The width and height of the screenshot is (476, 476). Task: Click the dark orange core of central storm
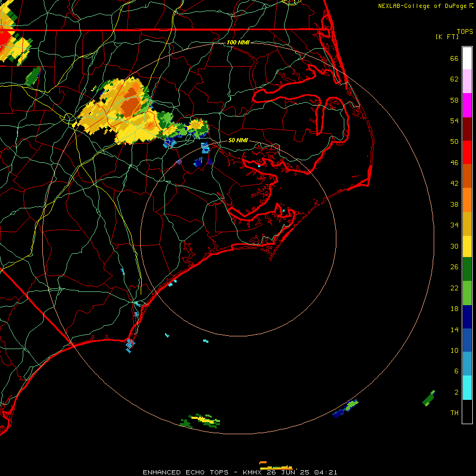[x=130, y=103]
